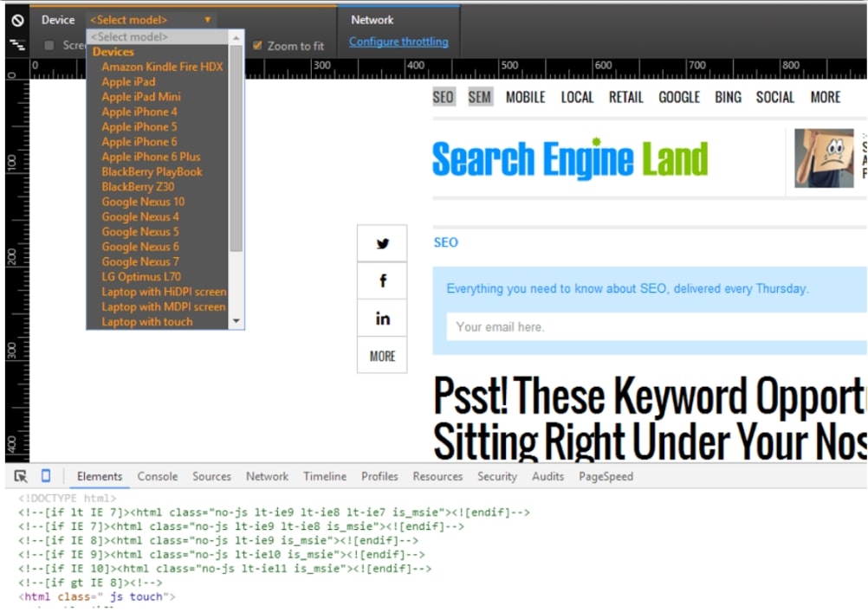The height and width of the screenshot is (612, 868).
Task: Click the device list scrollbar thumb
Action: [236, 148]
